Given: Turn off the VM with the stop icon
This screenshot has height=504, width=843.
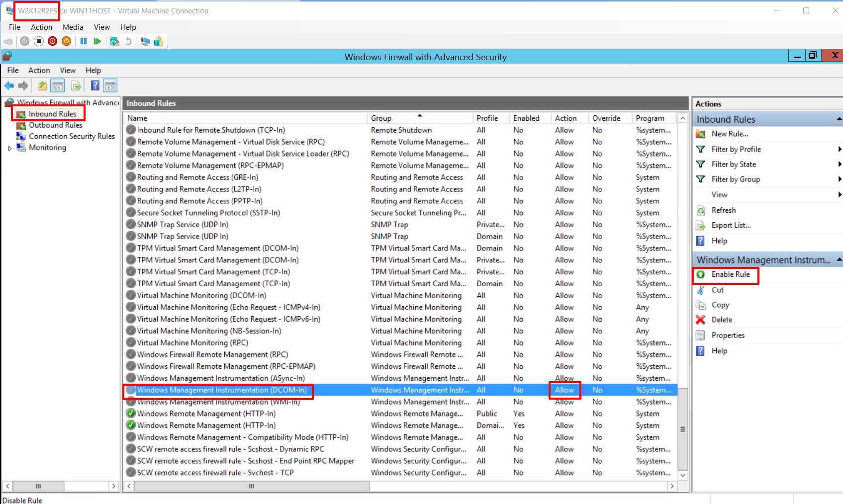Looking at the screenshot, I should 39,41.
